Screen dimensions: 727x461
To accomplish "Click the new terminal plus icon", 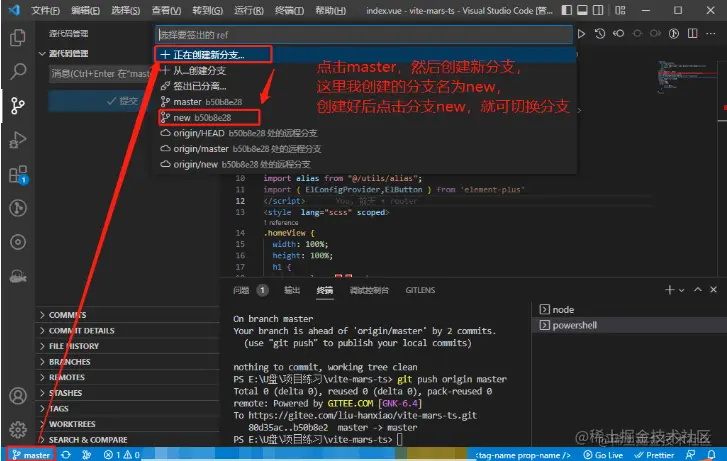I will pos(669,290).
